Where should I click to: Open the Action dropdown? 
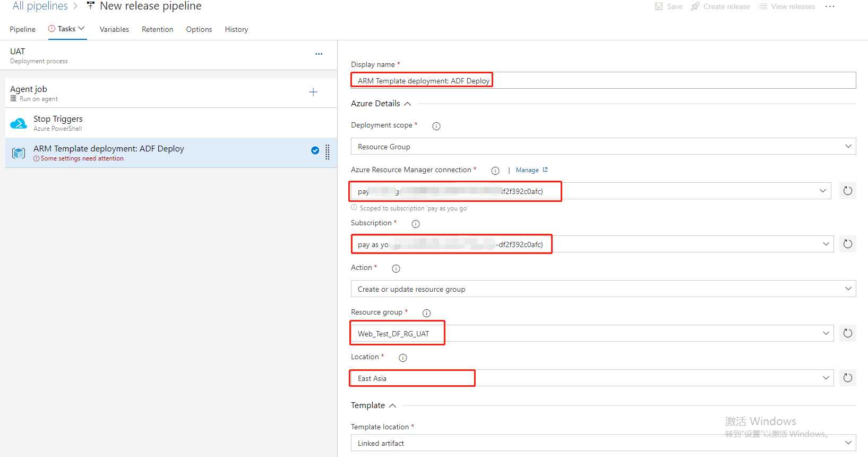(603, 289)
